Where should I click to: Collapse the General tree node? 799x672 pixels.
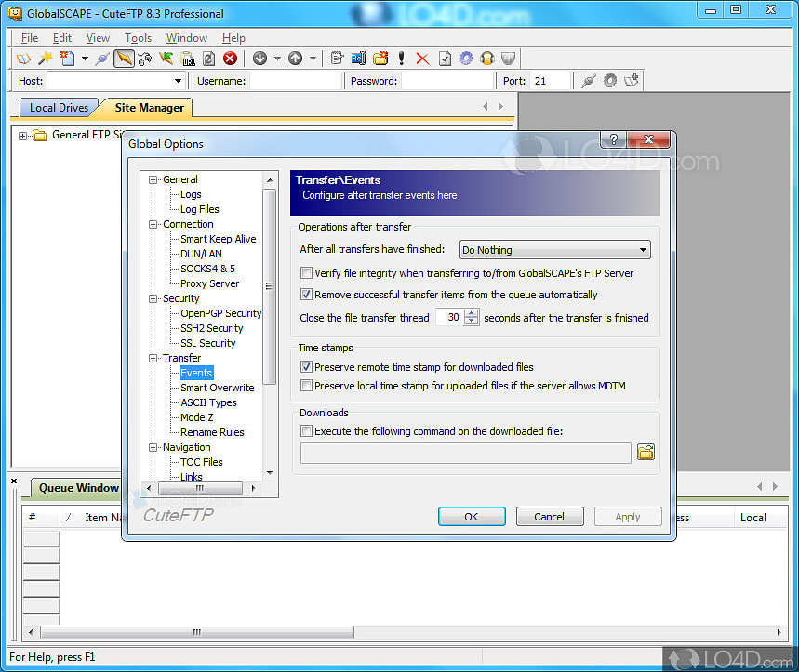pyautogui.click(x=153, y=179)
